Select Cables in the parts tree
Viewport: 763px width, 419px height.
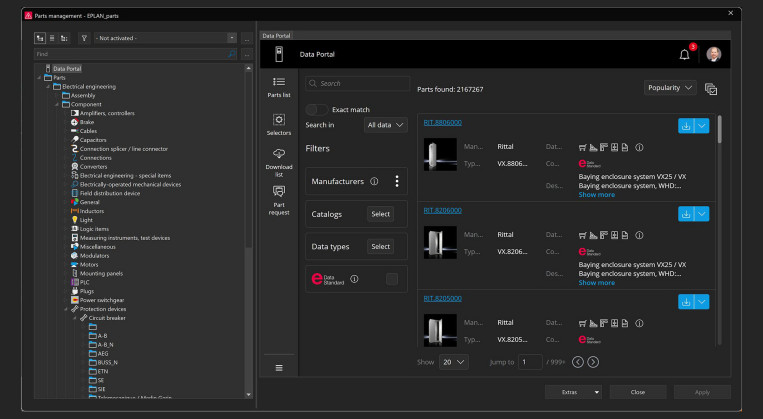(x=90, y=130)
